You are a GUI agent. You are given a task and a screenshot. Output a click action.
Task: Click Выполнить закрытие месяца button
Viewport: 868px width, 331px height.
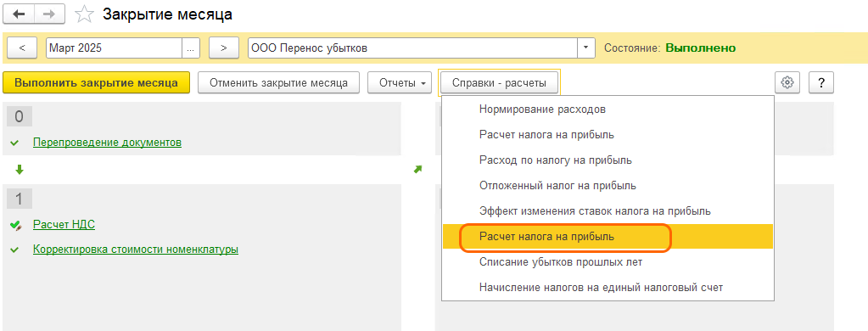[97, 82]
